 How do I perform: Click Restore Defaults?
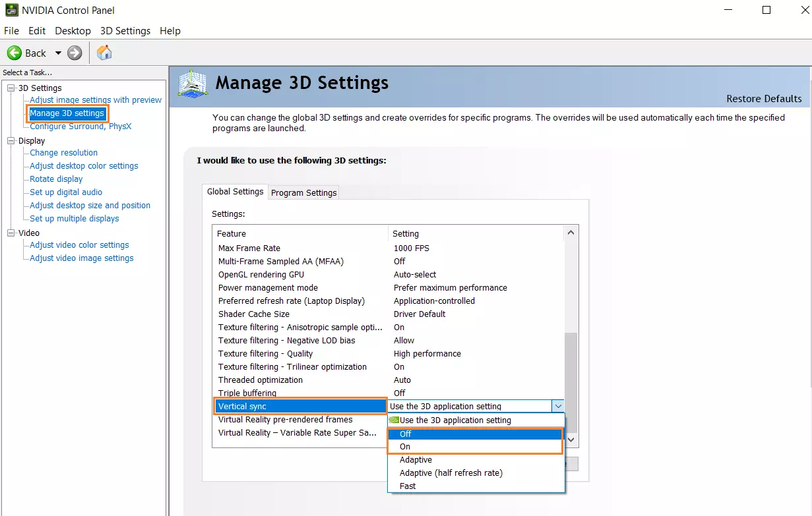[764, 98]
